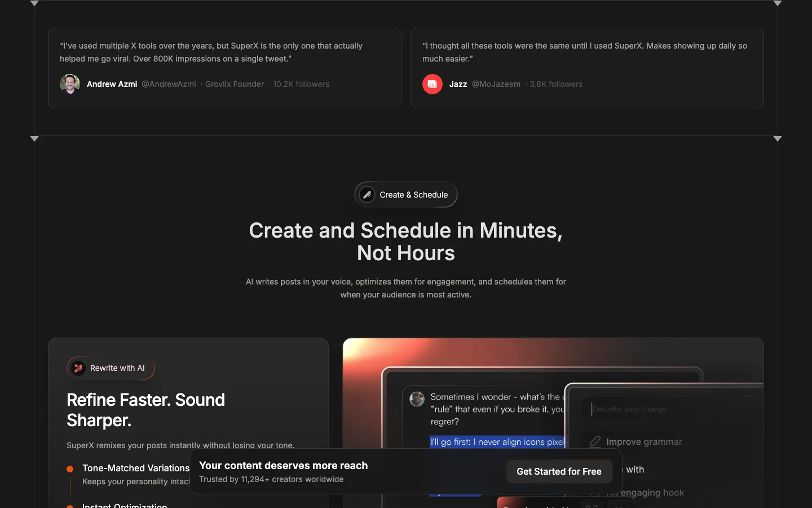Click the name Jazz

(x=458, y=84)
